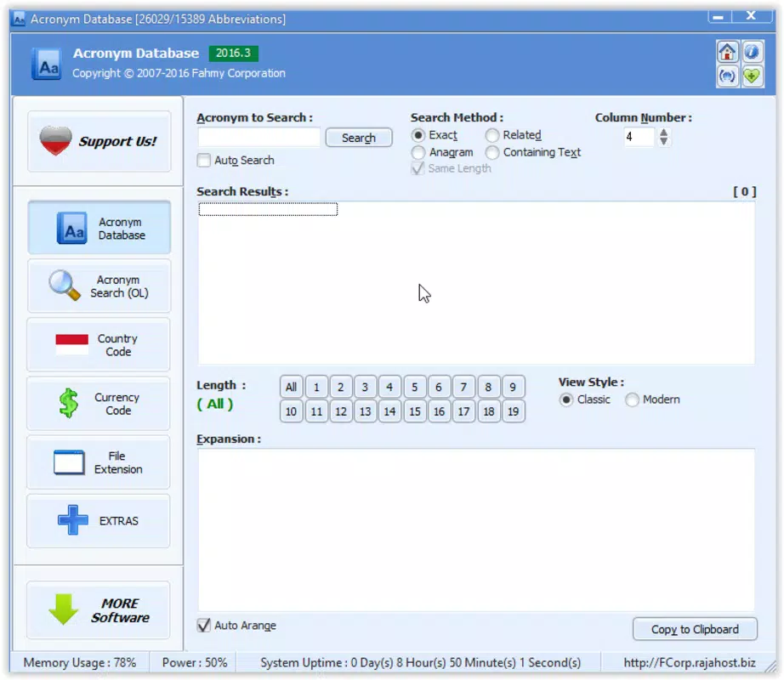
Task: Click the Acronym Database Aa logo
Action: click(47, 64)
